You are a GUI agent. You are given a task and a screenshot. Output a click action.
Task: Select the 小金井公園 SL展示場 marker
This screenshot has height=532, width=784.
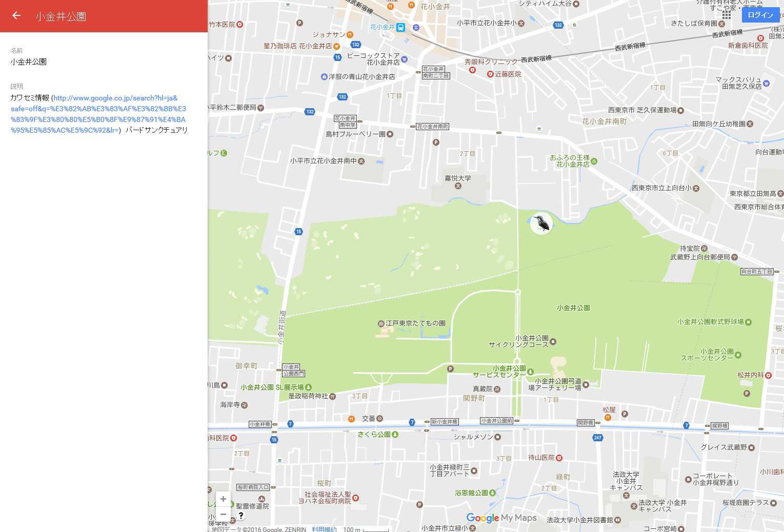point(309,387)
